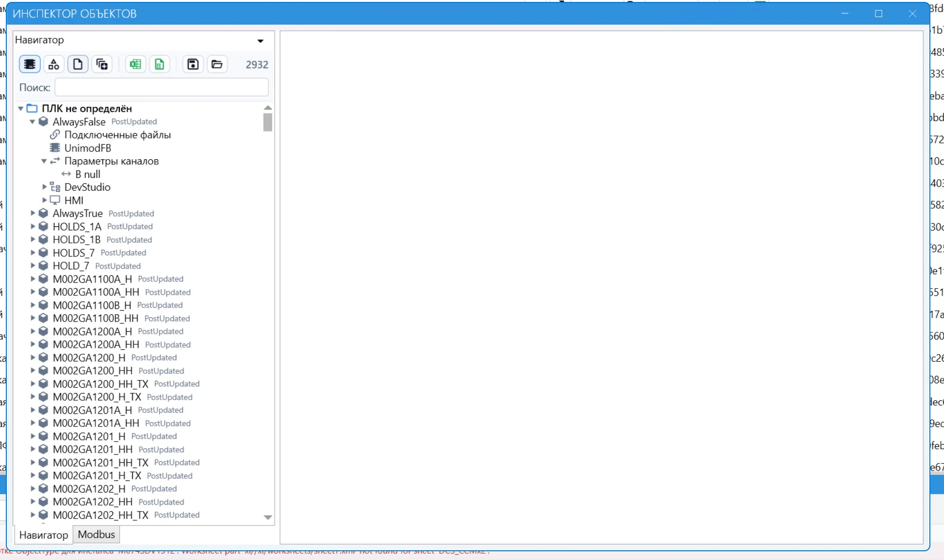Collapse 'Параметры каналов' branch
This screenshot has height=560, width=944.
click(44, 161)
